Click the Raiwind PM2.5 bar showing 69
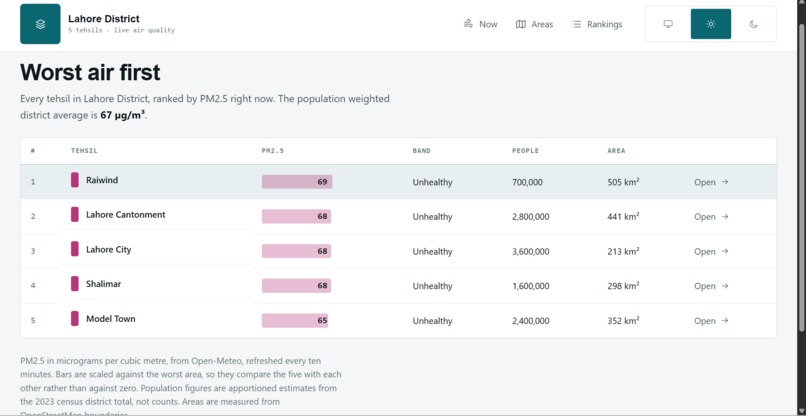806x416 pixels. tap(297, 182)
